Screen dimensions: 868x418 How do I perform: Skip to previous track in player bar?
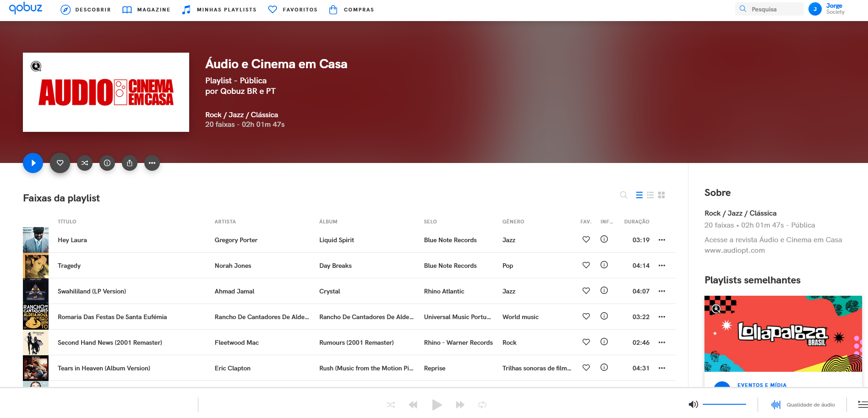pyautogui.click(x=413, y=405)
